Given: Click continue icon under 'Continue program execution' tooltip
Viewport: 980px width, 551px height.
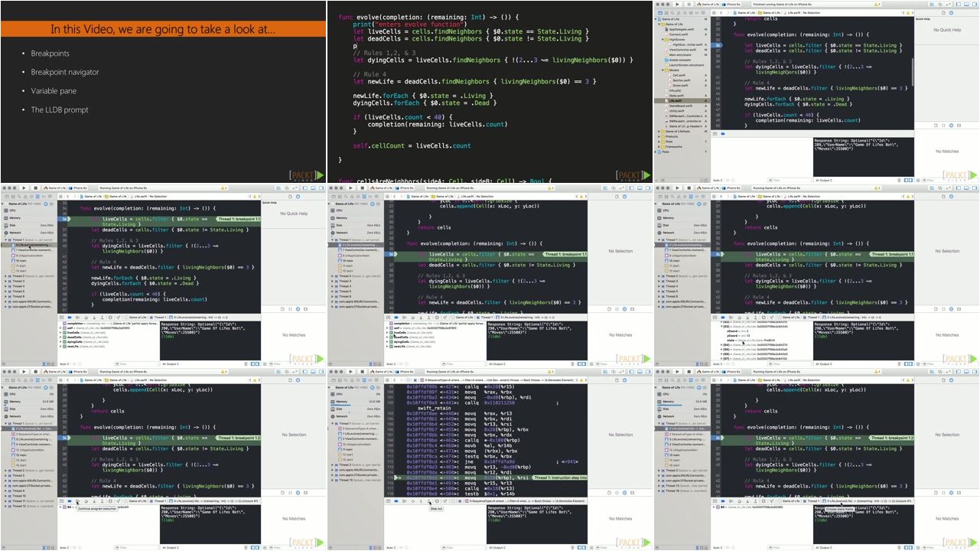Looking at the screenshot, I should 77,501.
